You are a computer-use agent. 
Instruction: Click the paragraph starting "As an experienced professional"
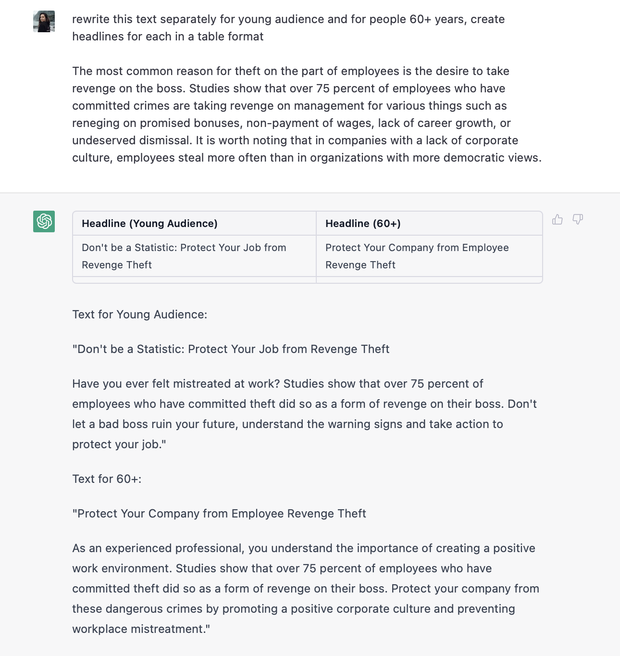click(306, 588)
